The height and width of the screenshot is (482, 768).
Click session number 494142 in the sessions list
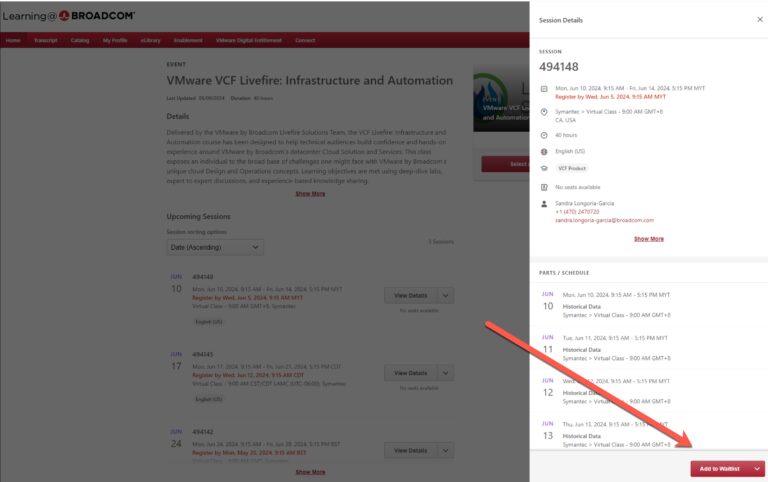point(202,432)
